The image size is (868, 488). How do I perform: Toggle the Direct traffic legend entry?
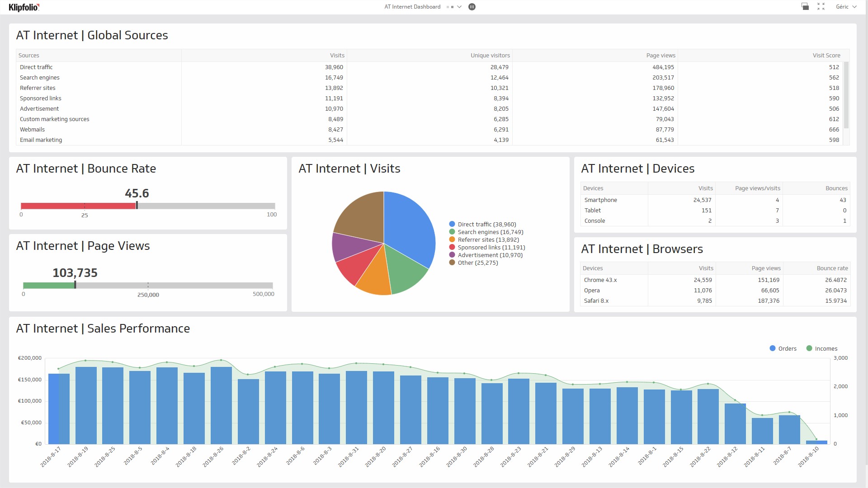point(482,224)
